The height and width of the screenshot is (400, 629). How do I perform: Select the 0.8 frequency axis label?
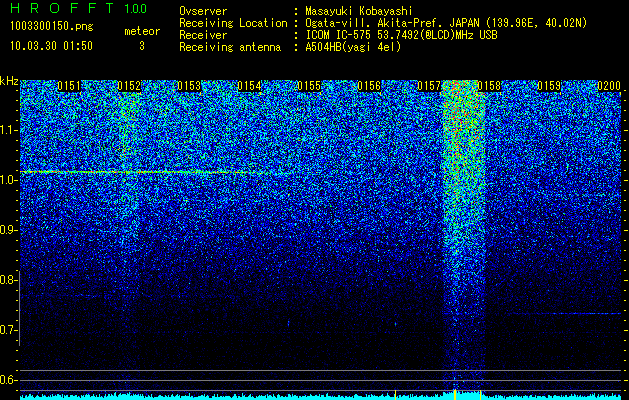[x=7, y=280]
